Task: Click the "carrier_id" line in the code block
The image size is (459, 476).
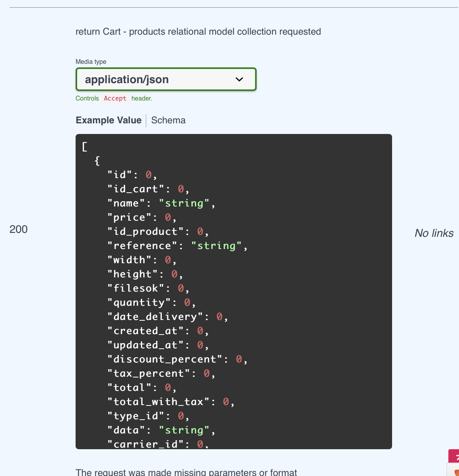Action: (x=158, y=444)
